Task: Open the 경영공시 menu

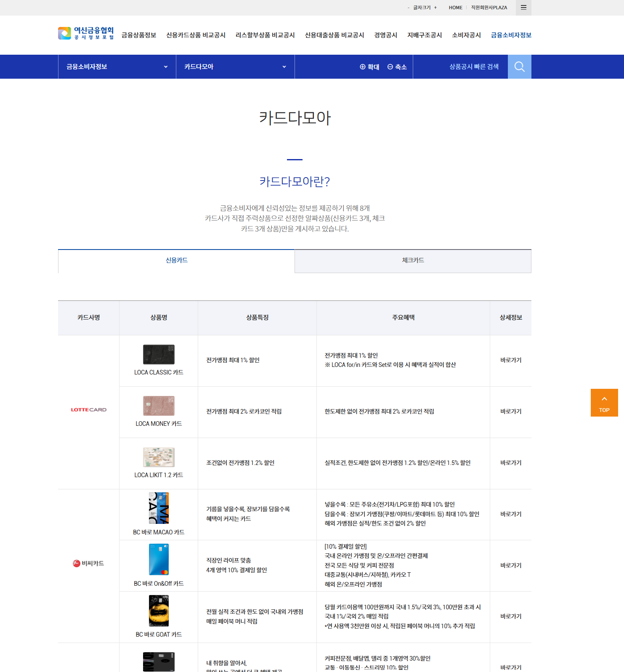Action: 386,35
